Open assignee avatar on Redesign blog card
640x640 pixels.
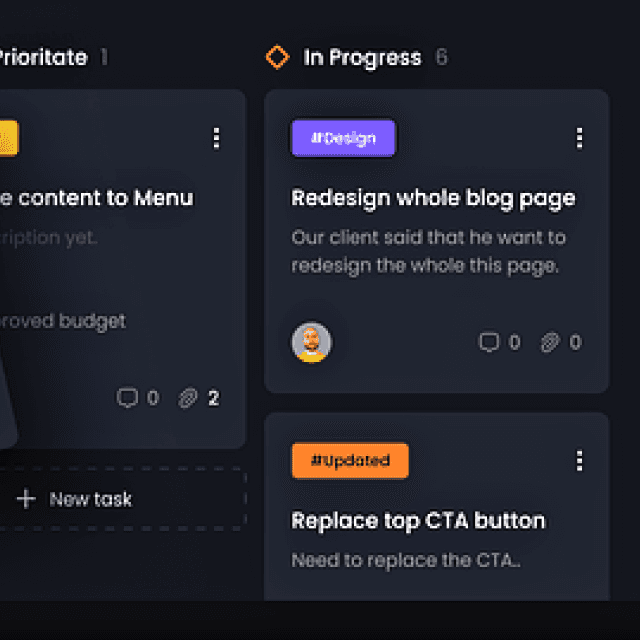pos(311,342)
